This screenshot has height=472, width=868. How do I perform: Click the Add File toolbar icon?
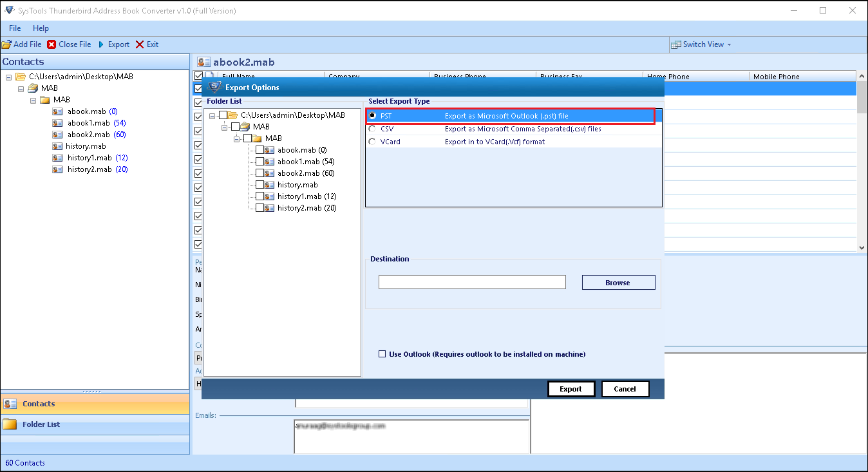point(6,44)
